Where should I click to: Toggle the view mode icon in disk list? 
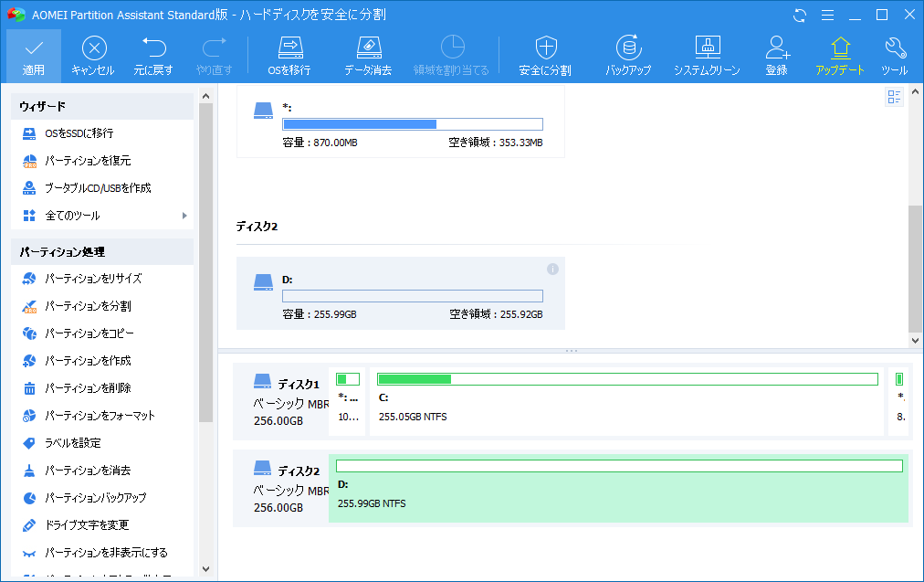coord(894,97)
